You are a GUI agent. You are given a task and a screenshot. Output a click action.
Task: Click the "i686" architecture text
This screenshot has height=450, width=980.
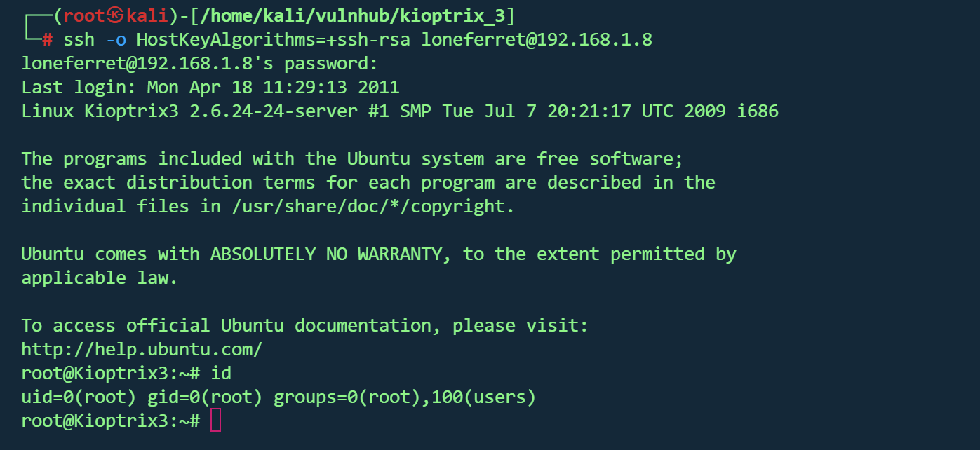coord(758,111)
